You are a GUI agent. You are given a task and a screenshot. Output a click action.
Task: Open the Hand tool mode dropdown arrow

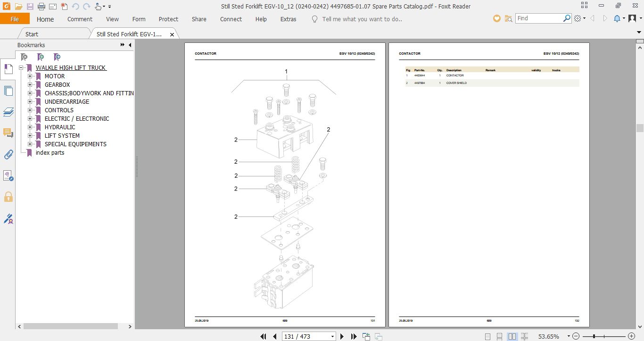[x=104, y=7]
